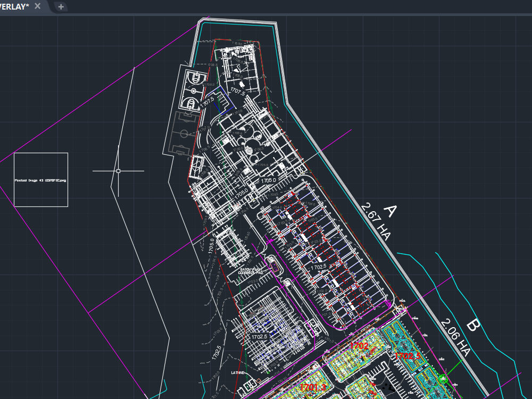This screenshot has height=399, width=532.
Task: Select the '1702.5' label in parking rows
Action: tap(318, 267)
